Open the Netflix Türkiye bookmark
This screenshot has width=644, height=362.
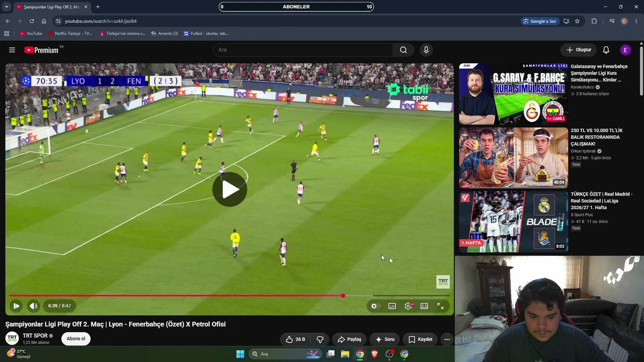[x=70, y=34]
